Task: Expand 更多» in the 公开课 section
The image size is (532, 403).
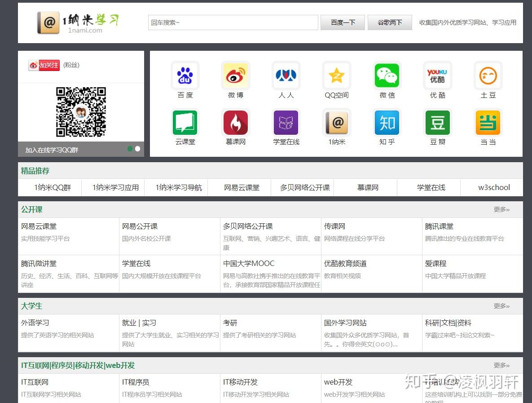Action: click(x=501, y=209)
